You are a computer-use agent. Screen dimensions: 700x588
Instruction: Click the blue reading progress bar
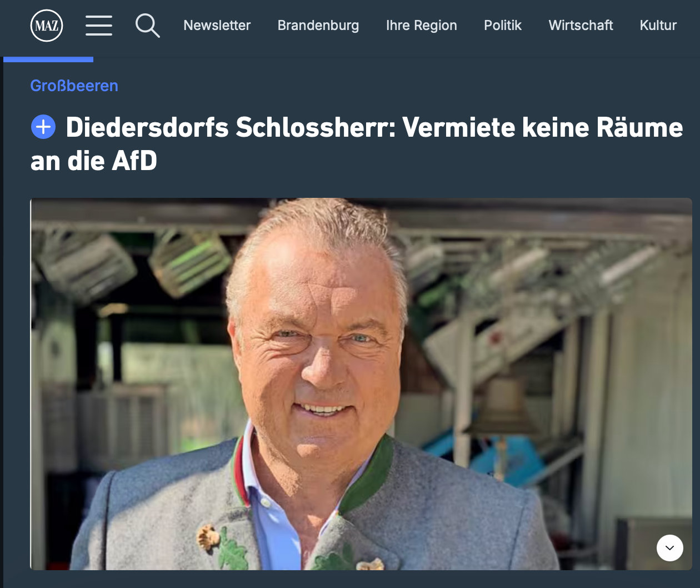48,59
